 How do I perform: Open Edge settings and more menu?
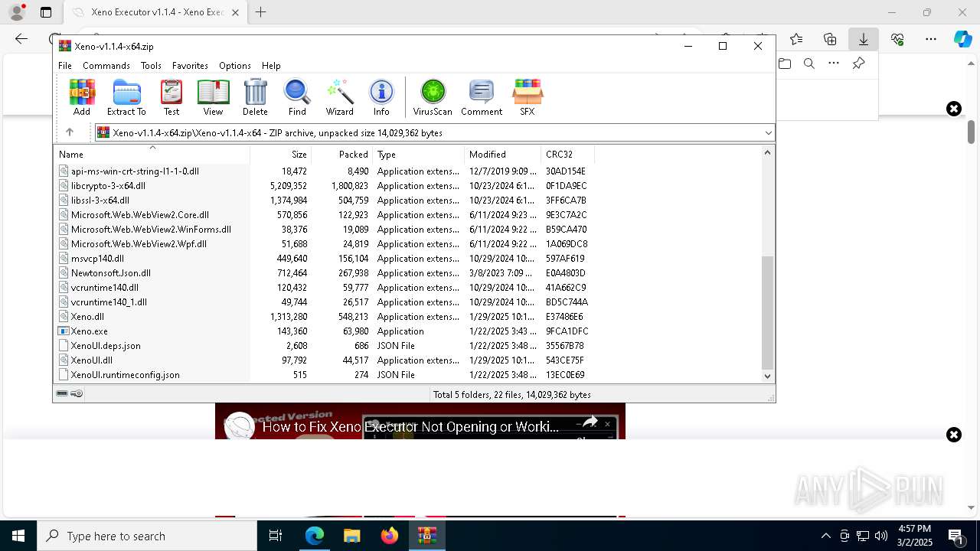tap(931, 39)
